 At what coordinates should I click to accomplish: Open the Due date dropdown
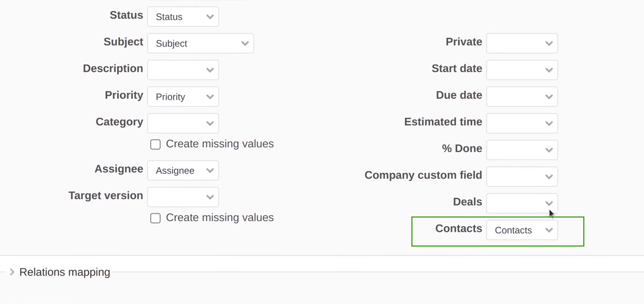pyautogui.click(x=522, y=97)
